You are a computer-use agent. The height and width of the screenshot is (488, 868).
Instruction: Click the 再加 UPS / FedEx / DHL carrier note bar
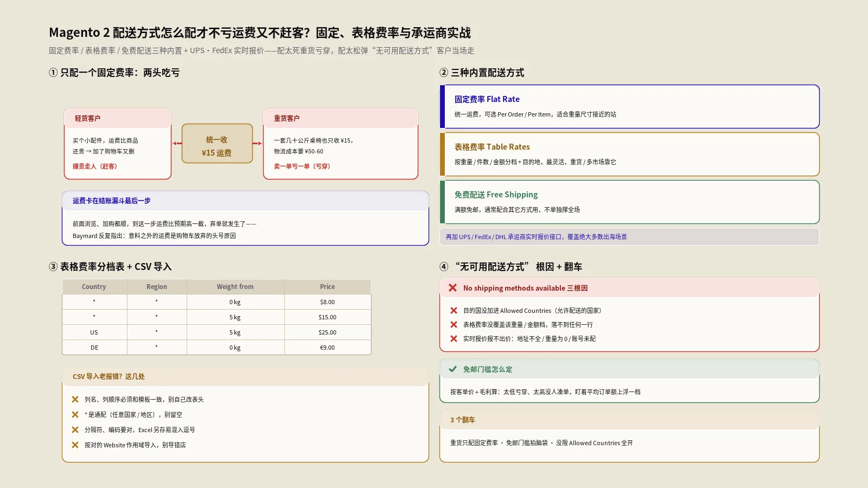tap(629, 237)
